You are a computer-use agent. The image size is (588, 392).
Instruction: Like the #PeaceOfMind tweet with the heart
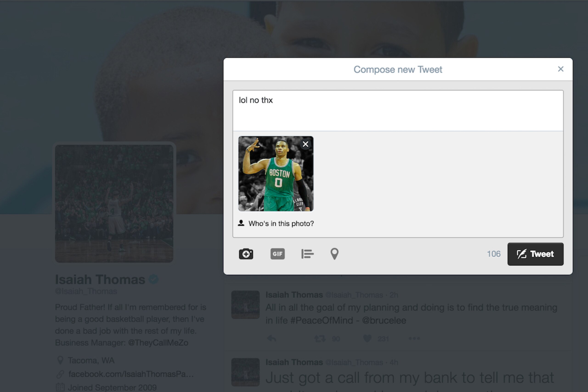pyautogui.click(x=367, y=339)
